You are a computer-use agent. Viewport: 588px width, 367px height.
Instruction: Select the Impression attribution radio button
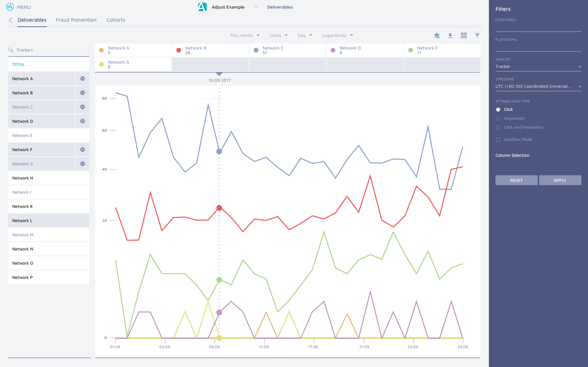pyautogui.click(x=498, y=118)
